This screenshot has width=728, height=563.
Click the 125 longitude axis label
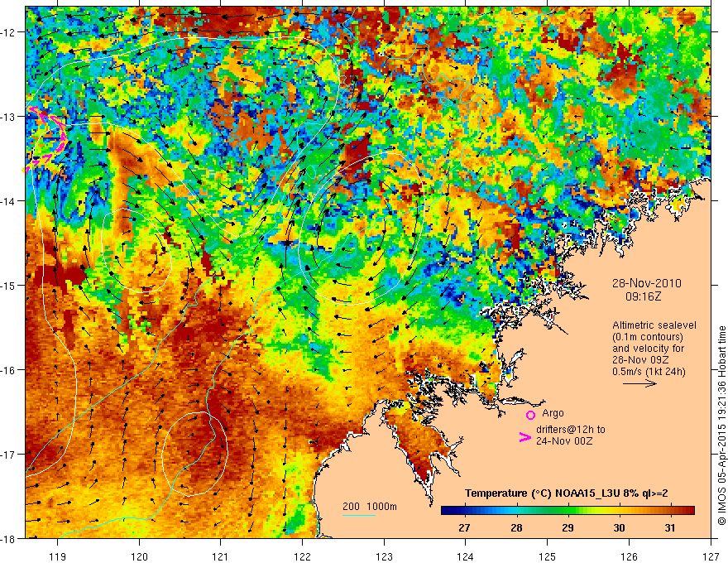pos(548,556)
